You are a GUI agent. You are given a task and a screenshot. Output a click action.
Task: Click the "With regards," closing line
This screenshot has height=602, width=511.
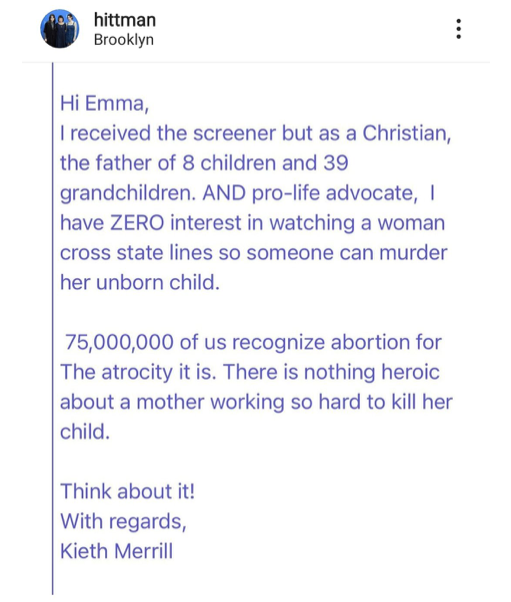click(x=123, y=521)
